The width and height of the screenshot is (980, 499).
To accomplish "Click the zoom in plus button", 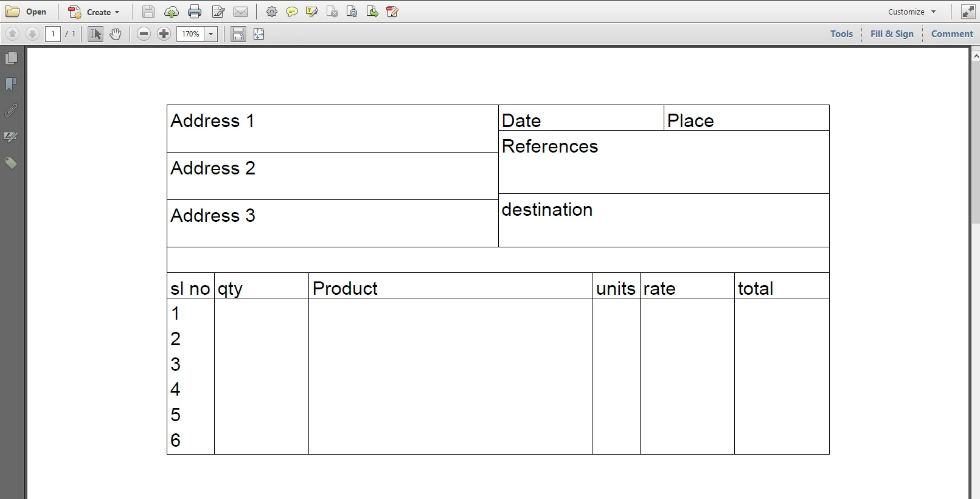I will click(x=164, y=34).
